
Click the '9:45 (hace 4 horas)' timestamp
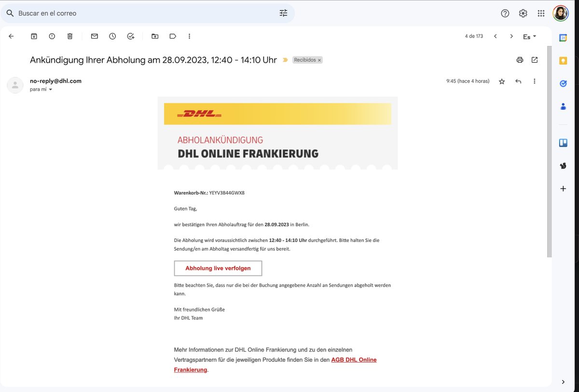pyautogui.click(x=468, y=81)
